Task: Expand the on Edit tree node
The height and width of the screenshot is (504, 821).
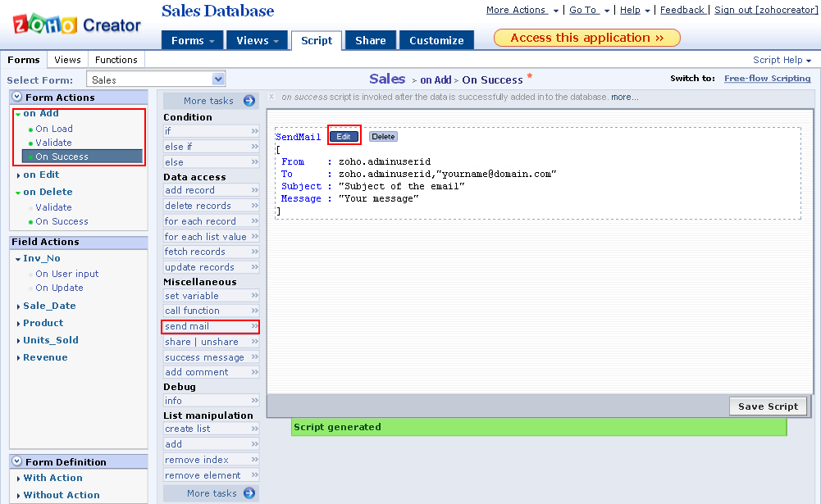Action: click(19, 175)
